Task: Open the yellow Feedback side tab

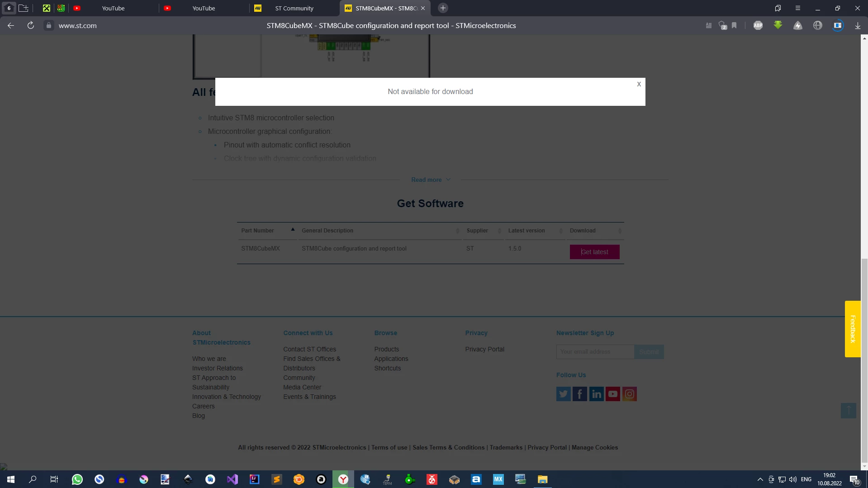Action: [x=853, y=329]
